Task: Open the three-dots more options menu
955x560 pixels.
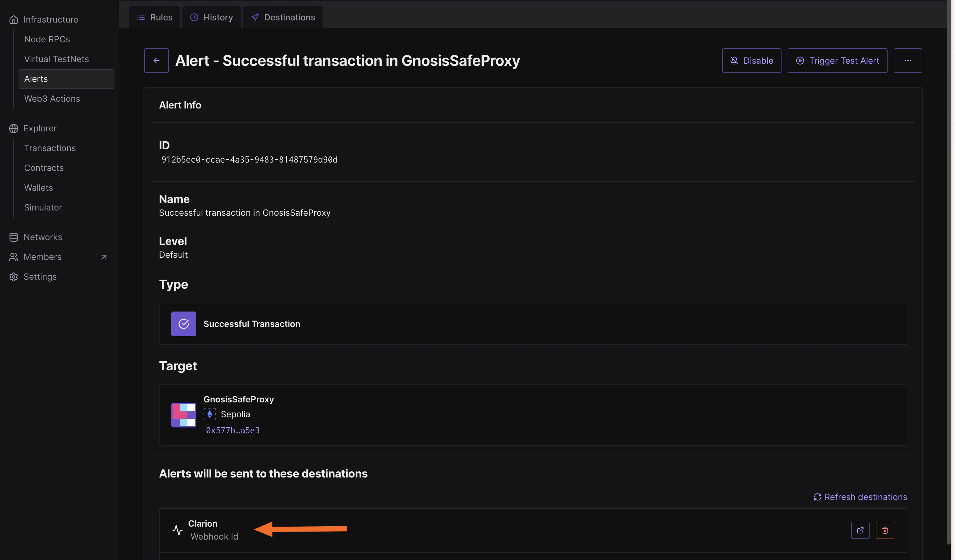Action: coord(907,61)
